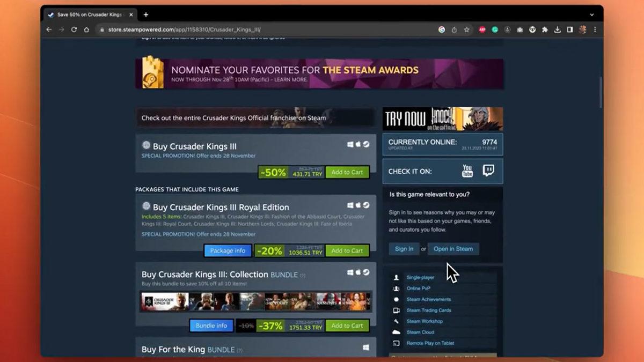
Task: Click the Steam Cloud icon in the sidebar
Action: pyautogui.click(x=396, y=332)
